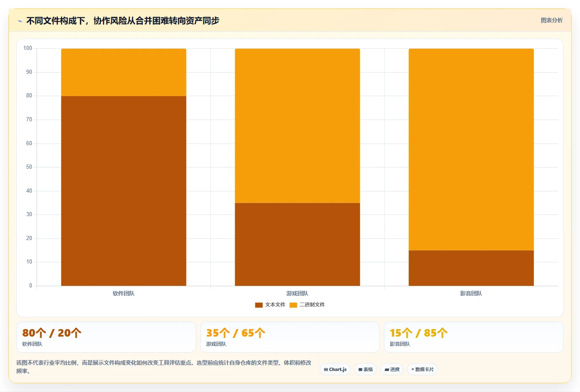Screen dimensions: 580x392
Task: Click the 图表分析 label in the header
Action: point(551,20)
